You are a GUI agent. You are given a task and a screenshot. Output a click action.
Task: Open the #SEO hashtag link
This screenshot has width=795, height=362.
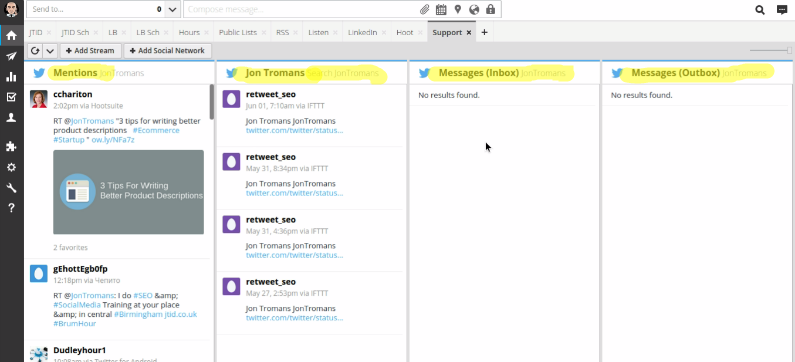tap(143, 296)
